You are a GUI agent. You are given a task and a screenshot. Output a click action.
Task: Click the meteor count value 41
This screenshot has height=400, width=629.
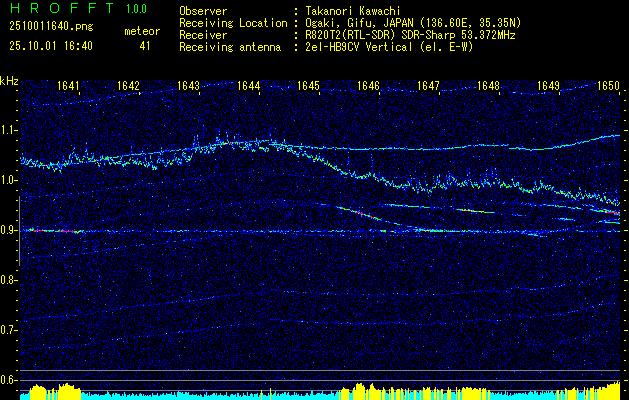(145, 46)
